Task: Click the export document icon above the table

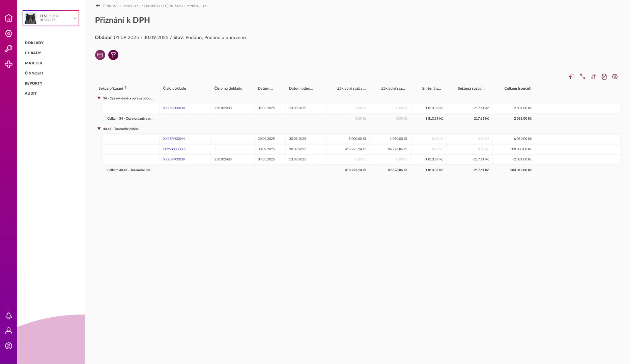Action: [604, 77]
